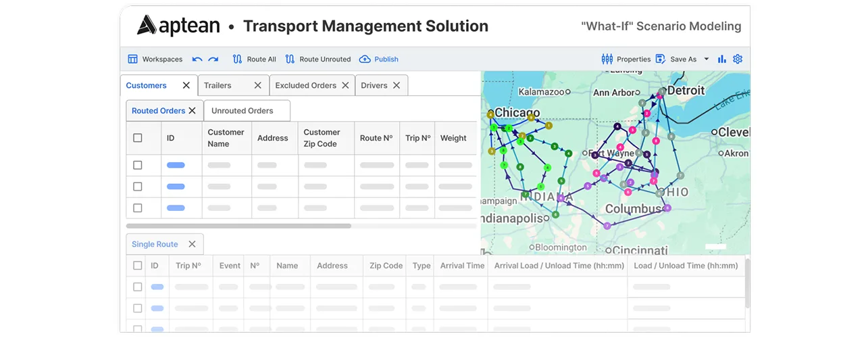Screen dimensions: 868x338
Task: Click the Arrival Load / Unload Time header
Action: [559, 266]
